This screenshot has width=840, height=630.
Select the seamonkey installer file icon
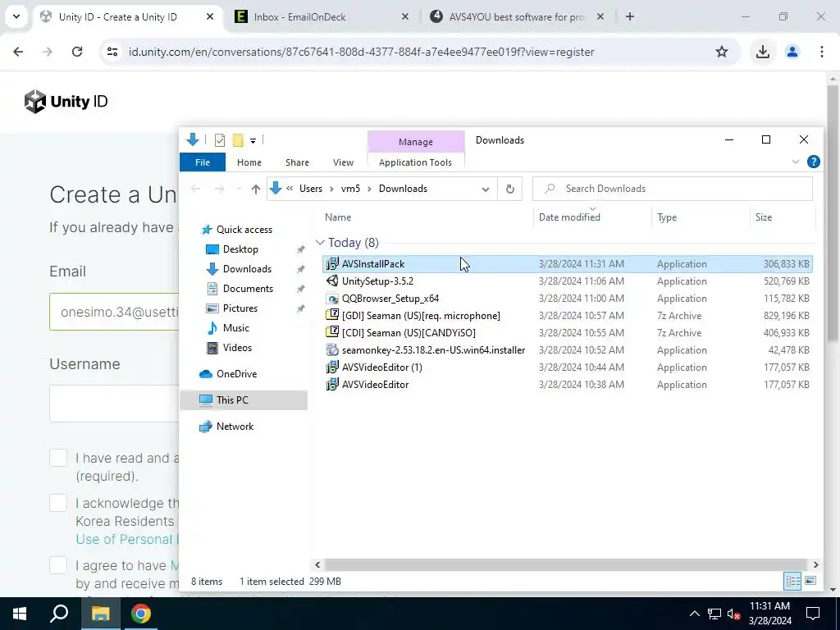coord(332,349)
